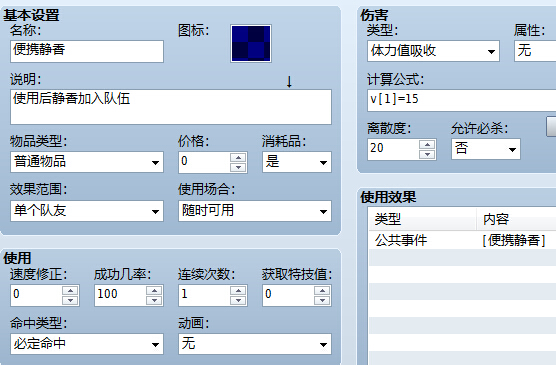Image resolution: width=556 pixels, height=365 pixels.
Task: Edit the 名称 field containing 便携静香
Action: pos(87,51)
